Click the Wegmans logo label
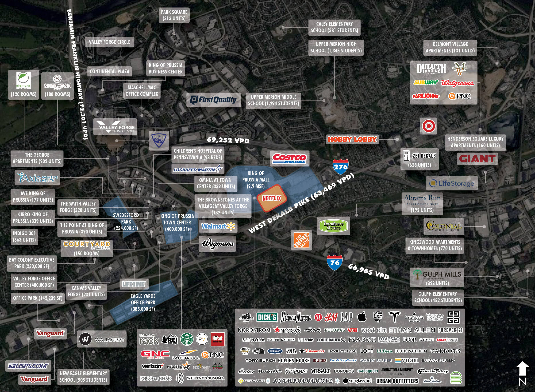 218,244
